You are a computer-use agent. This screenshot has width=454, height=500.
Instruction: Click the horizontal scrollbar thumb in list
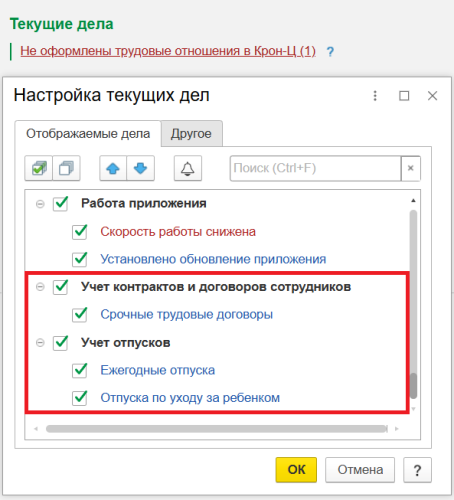217,429
